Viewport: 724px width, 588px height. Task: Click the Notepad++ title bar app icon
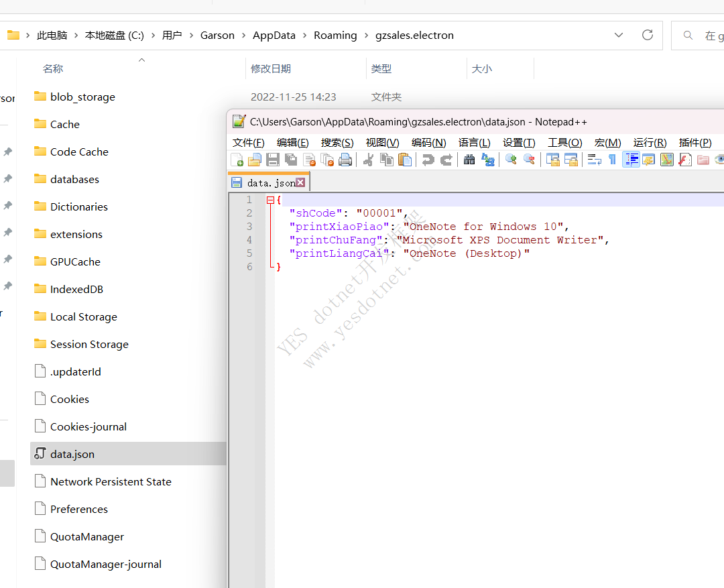click(x=239, y=121)
